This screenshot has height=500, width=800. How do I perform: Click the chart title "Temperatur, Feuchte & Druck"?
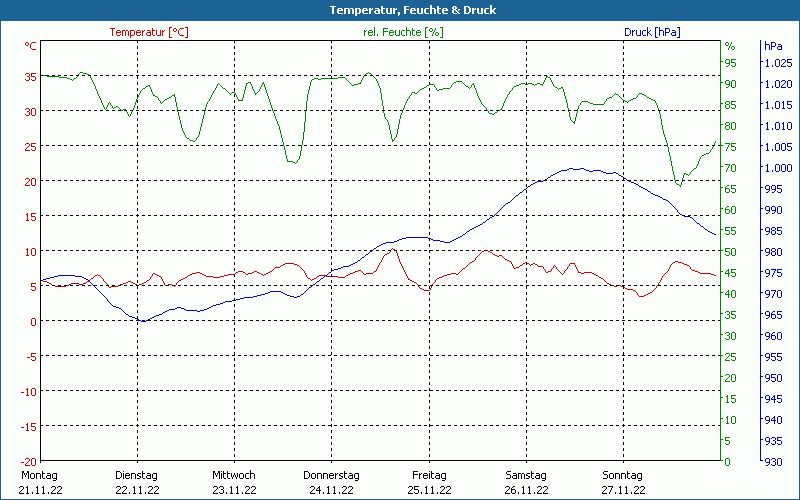413,10
